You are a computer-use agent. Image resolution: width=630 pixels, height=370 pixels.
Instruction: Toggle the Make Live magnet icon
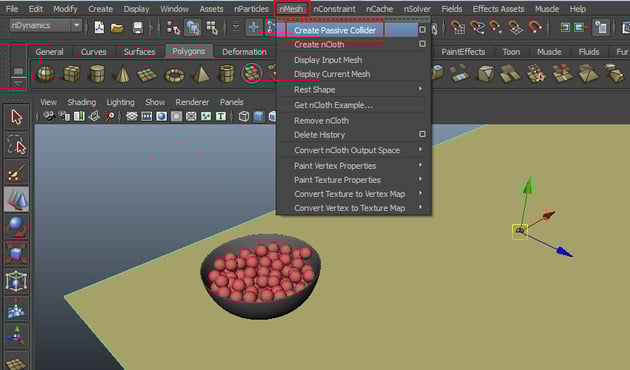click(535, 27)
